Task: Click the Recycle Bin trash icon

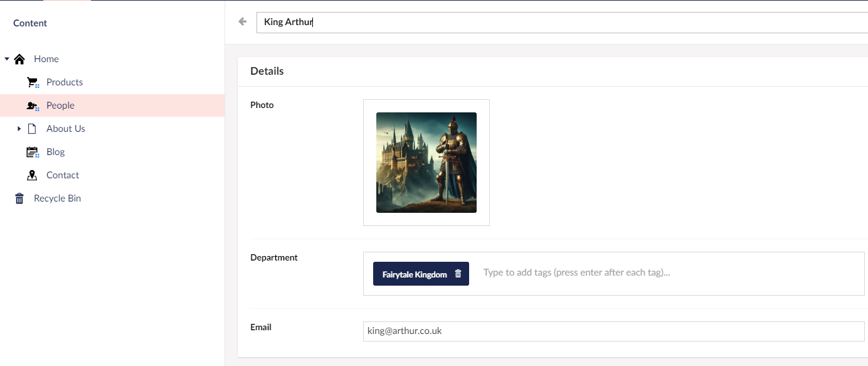Action: pos(19,198)
